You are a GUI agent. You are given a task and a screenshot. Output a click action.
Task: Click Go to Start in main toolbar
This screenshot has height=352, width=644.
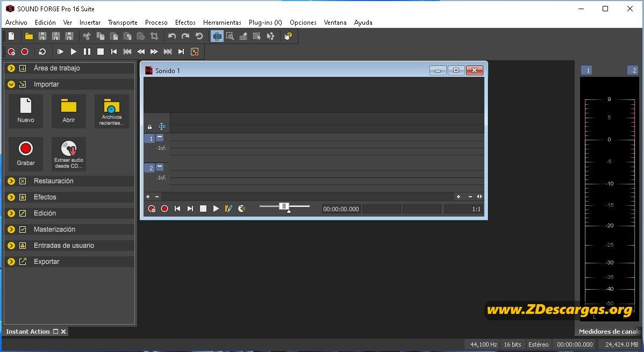click(114, 52)
